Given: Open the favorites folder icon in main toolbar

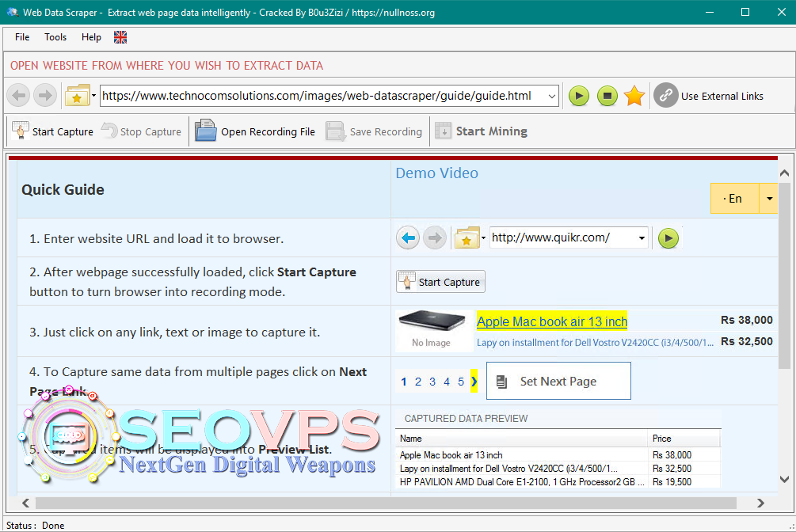Looking at the screenshot, I should tap(77, 96).
